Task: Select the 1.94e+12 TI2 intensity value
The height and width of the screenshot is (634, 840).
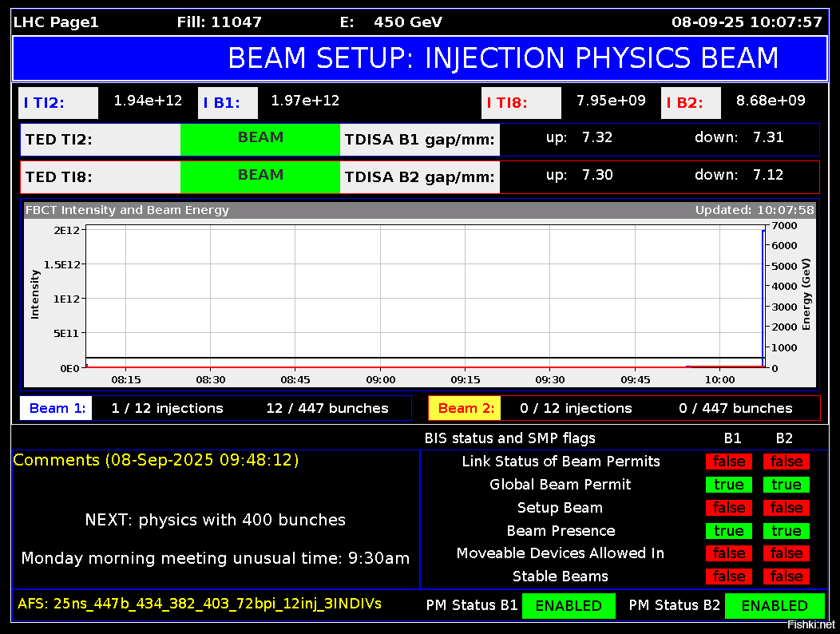Action: pos(148,101)
